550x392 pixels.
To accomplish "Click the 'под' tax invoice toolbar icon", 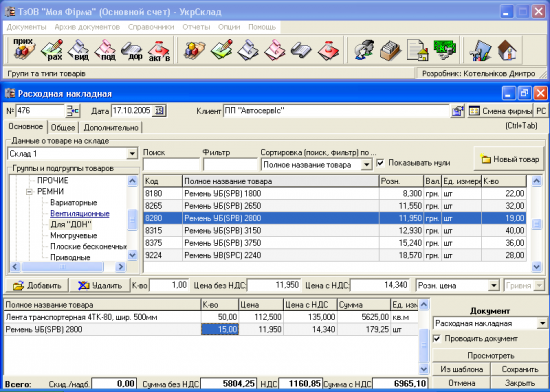I will click(105, 50).
